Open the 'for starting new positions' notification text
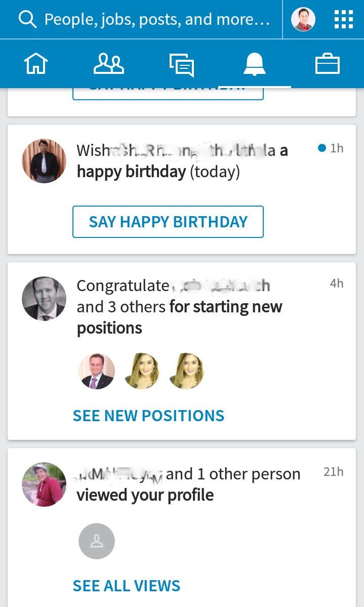Viewport: 364px width, 607px height. (x=179, y=317)
